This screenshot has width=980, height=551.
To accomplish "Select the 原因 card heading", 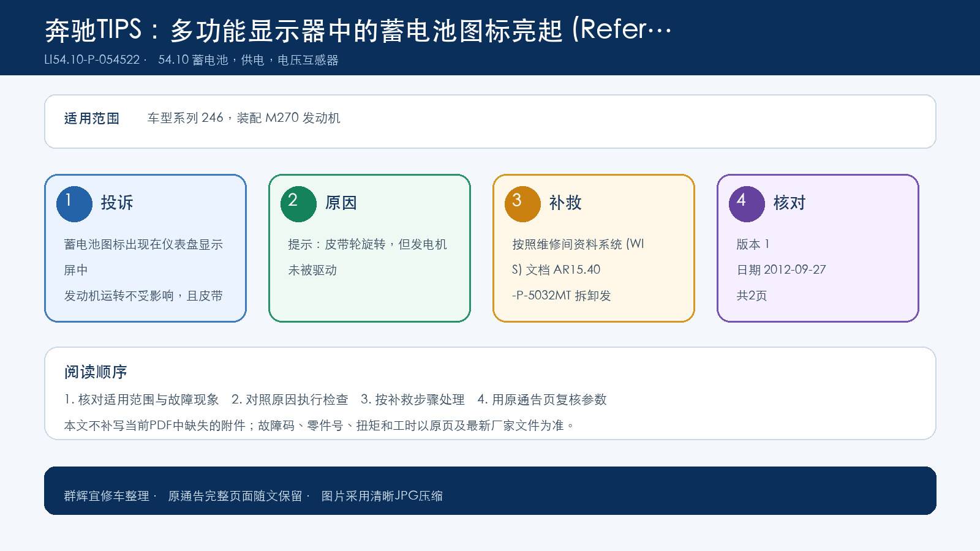I will point(341,203).
